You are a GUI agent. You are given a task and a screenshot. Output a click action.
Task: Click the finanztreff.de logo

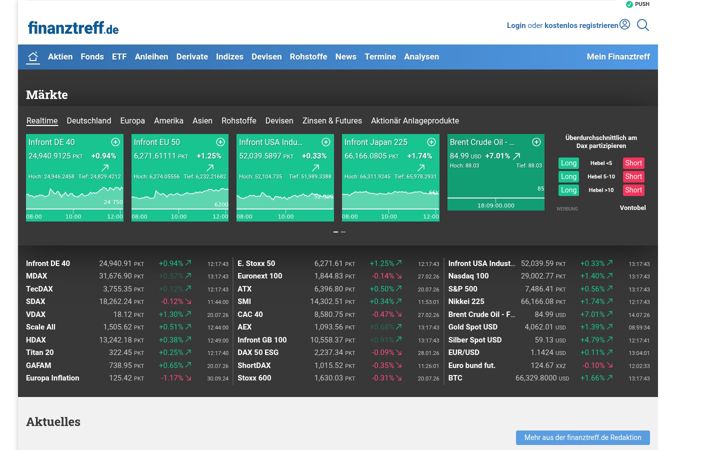point(73,28)
